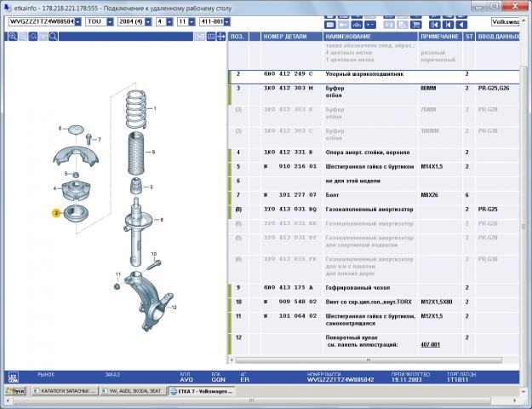Image resolution: width=532 pixels, height=409 pixels.
Task: Select part number 6N0 412 249 C
Action: coord(288,74)
